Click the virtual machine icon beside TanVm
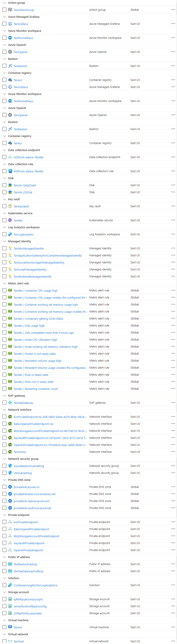Image resolution: width=177 pixels, height=644 pixels. coord(10,627)
